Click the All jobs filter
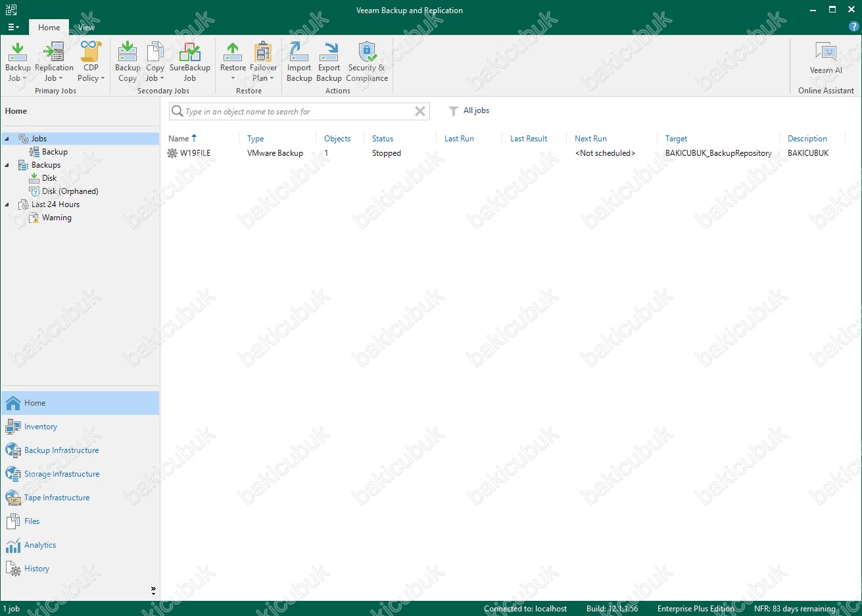Image resolution: width=862 pixels, height=616 pixels. 469,111
